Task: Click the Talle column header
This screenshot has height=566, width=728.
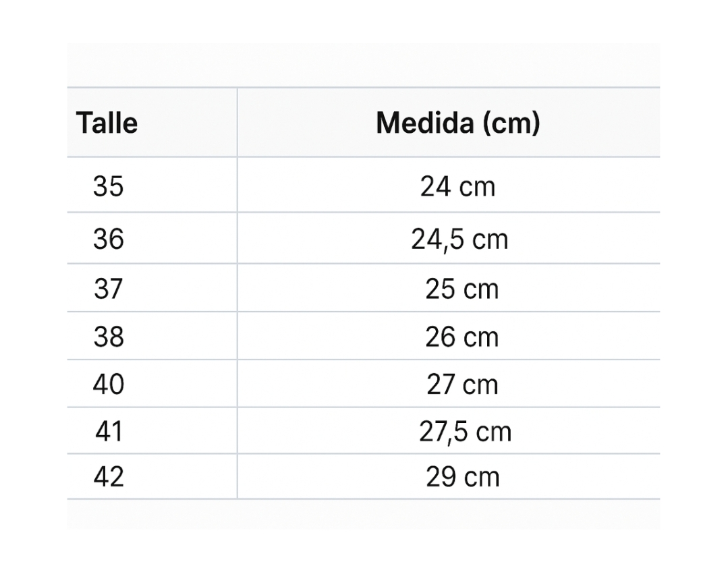Action: pyautogui.click(x=107, y=123)
